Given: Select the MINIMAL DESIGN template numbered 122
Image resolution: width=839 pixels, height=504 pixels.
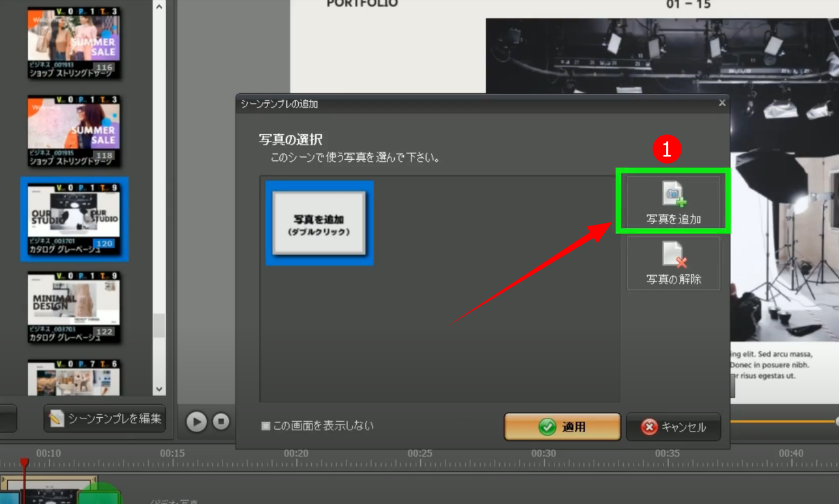Looking at the screenshot, I should (74, 307).
